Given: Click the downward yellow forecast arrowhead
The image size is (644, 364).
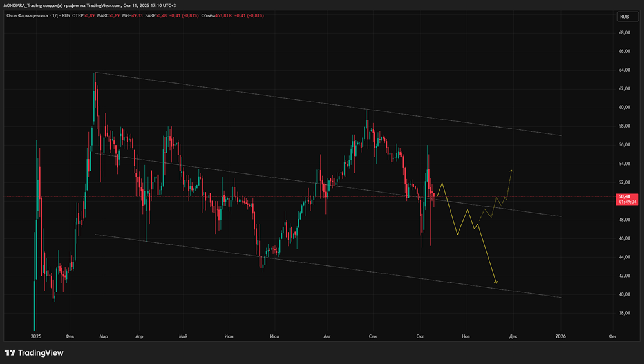Looking at the screenshot, I should coord(495,282).
